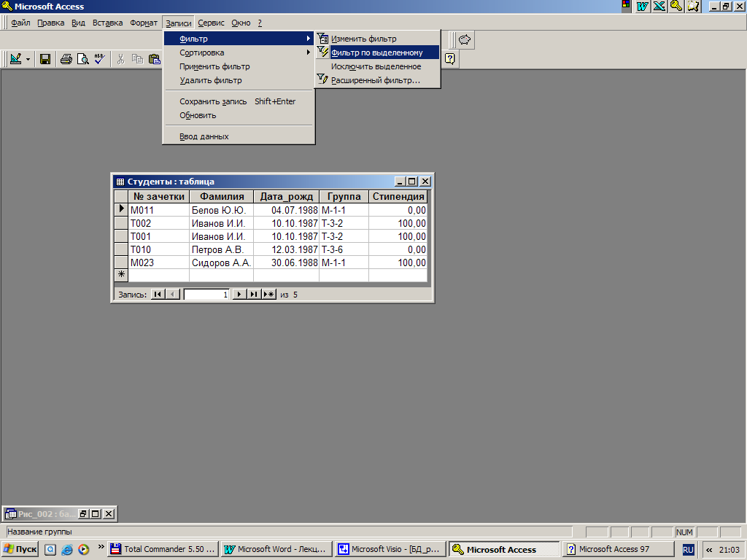Screen dimensions: 747x560
Task: Click cell Петров А.В.
Action: [x=222, y=249]
